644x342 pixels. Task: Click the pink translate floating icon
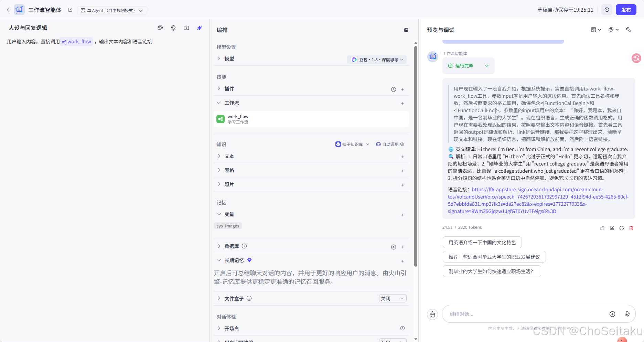coord(636,58)
